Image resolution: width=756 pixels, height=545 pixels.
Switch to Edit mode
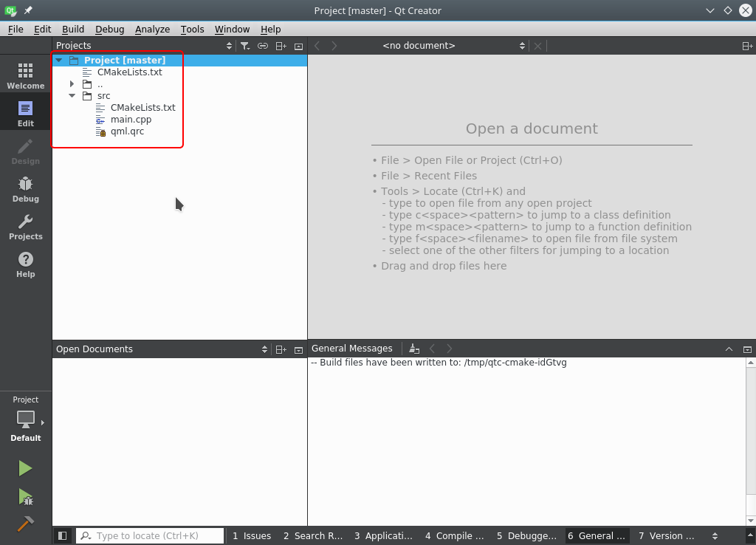click(26, 113)
